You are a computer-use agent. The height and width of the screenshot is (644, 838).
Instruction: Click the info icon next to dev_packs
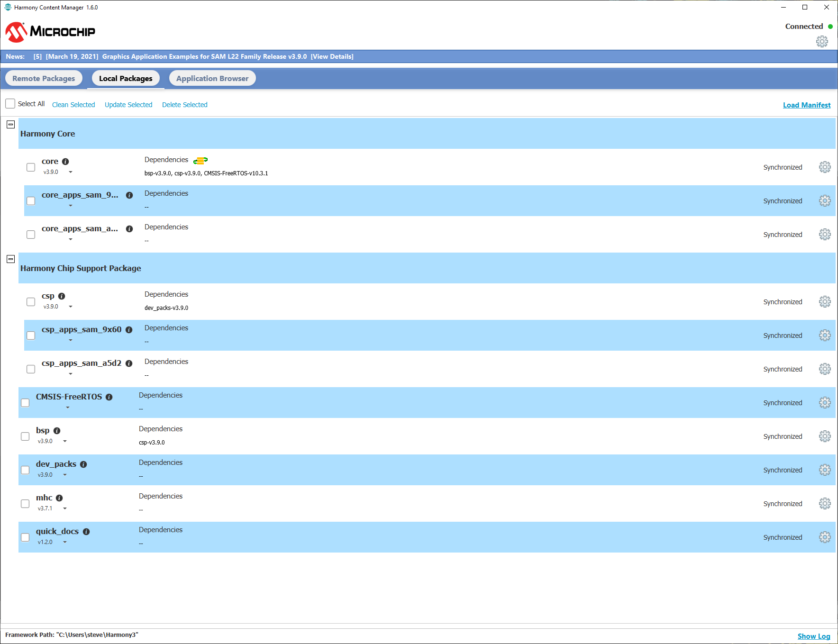click(x=83, y=464)
